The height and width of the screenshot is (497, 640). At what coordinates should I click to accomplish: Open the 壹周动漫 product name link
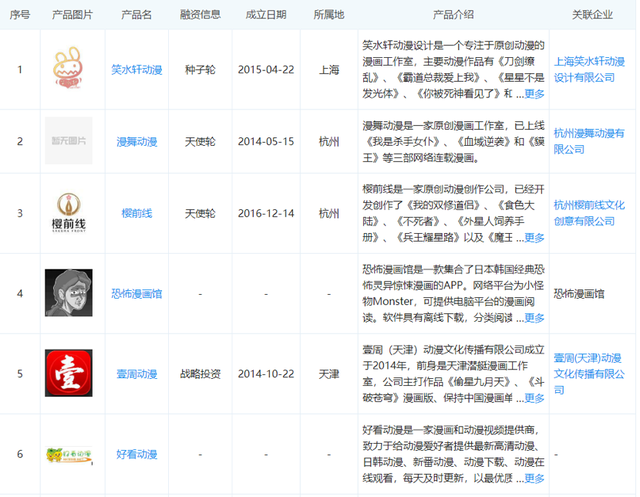[136, 374]
